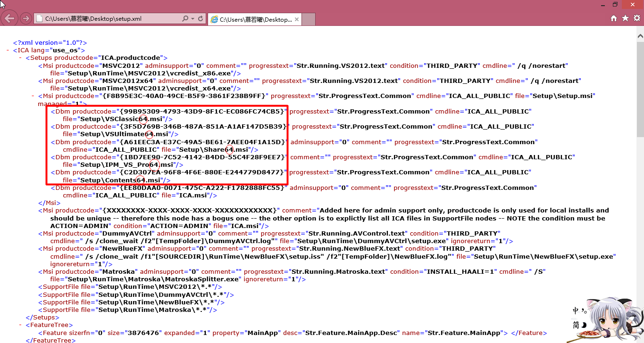Click the browser Back arrow button
Viewport: 644px width, 343px height.
click(x=9, y=19)
